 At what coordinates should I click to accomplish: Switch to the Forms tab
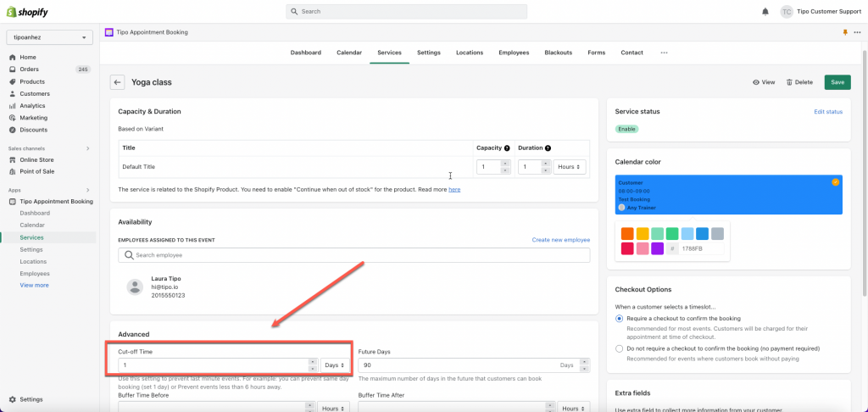tap(596, 53)
